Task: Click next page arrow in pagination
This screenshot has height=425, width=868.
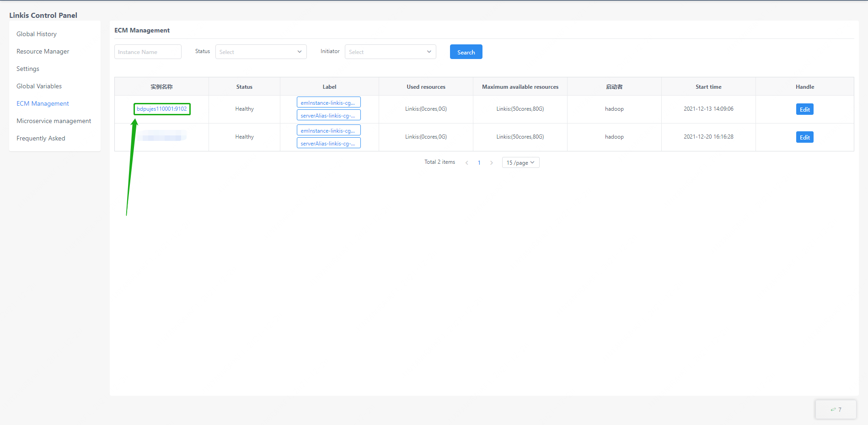Action: pos(492,163)
